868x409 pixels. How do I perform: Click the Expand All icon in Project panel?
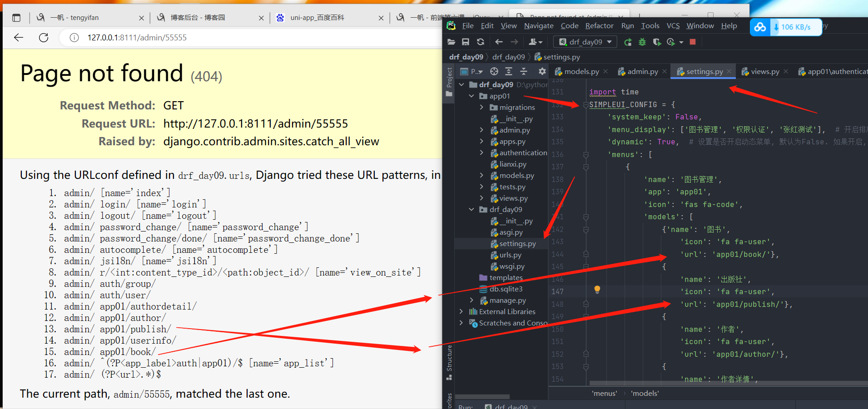click(509, 71)
